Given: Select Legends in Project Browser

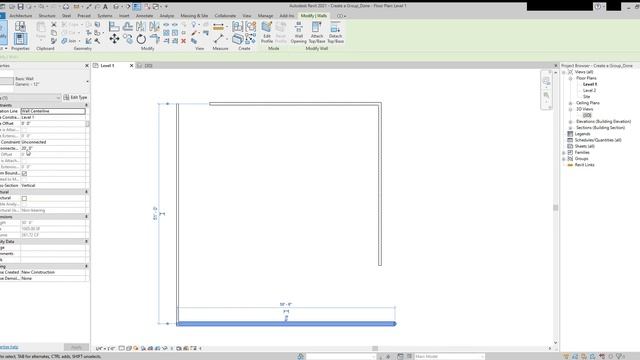Looking at the screenshot, I should coord(582,134).
